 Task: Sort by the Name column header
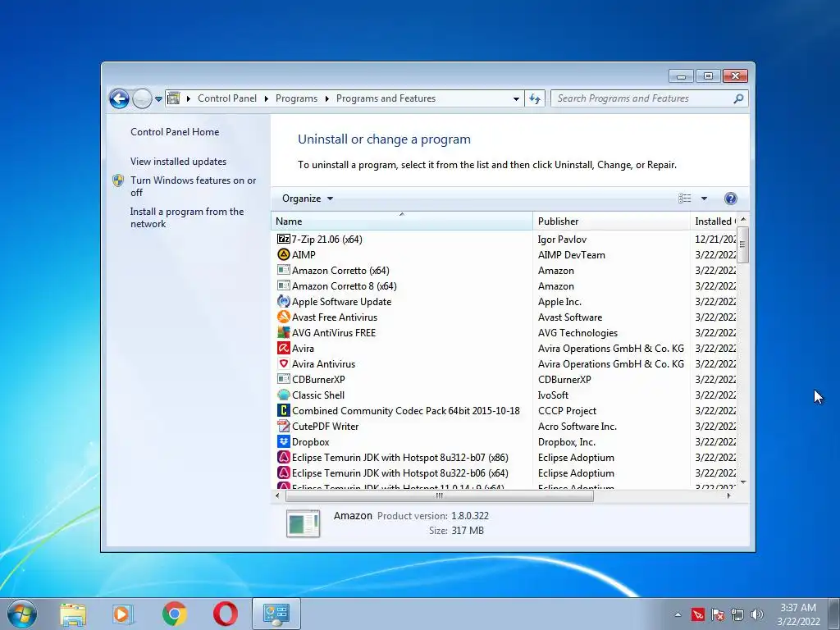[x=402, y=221]
